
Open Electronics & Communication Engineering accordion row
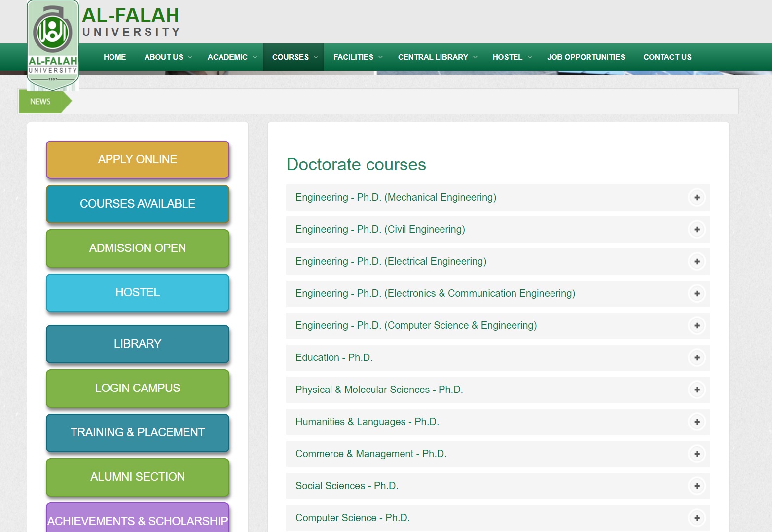(498, 294)
